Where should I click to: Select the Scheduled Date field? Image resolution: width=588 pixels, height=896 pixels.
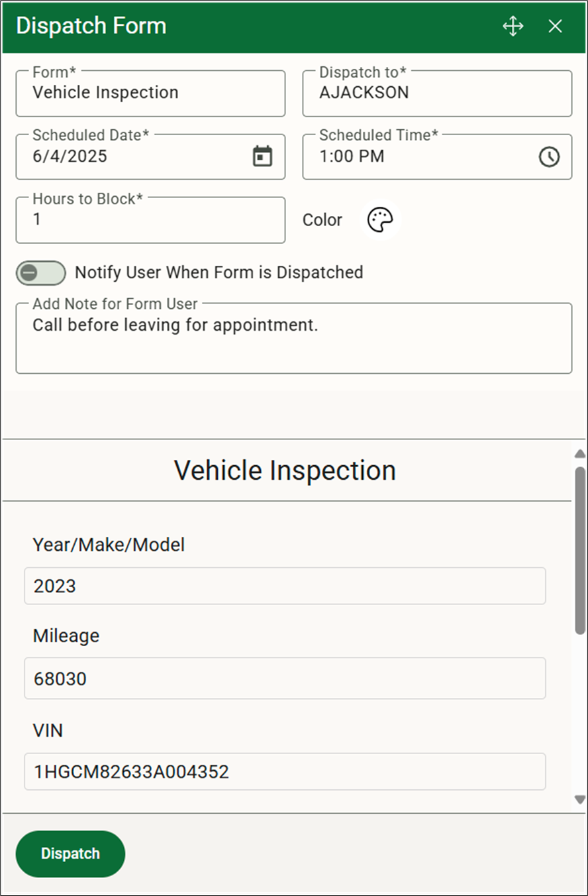pos(132,156)
